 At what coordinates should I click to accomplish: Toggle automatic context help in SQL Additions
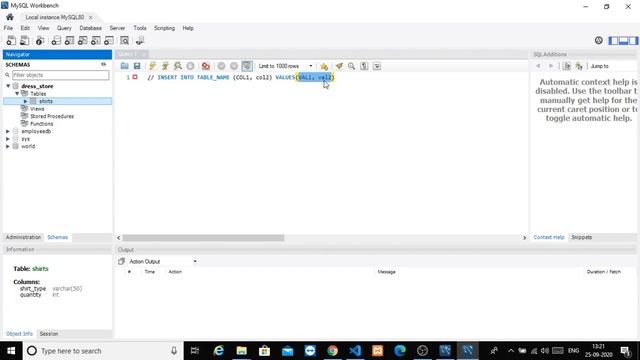579,66
